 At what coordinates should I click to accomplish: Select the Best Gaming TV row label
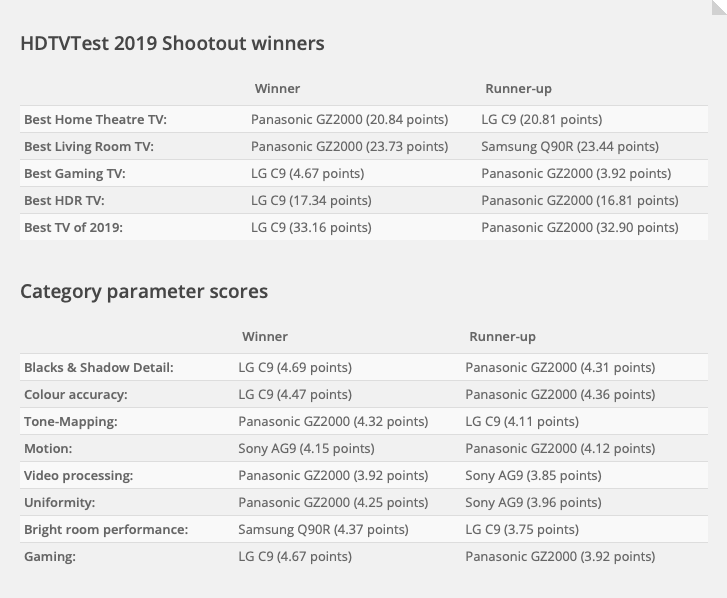tap(75, 174)
